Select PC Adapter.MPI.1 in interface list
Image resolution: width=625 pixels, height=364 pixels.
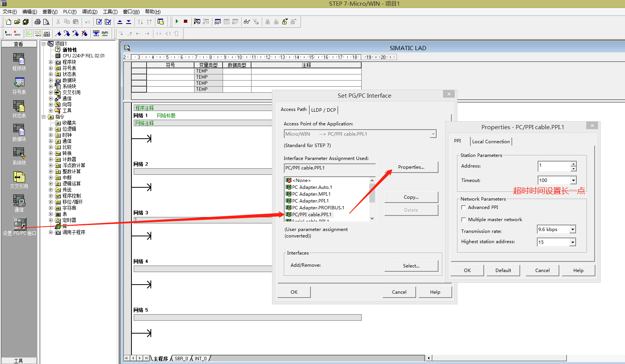[311, 194]
